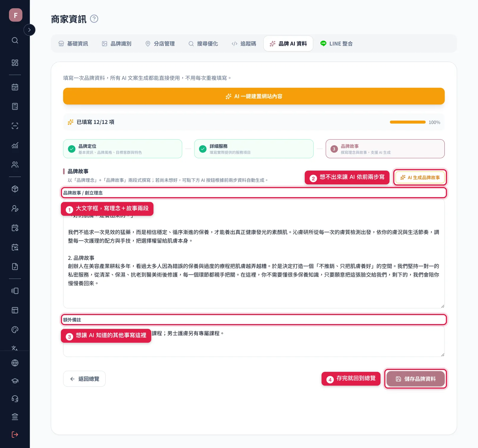Open the LINE 整合 tab

click(x=336, y=44)
